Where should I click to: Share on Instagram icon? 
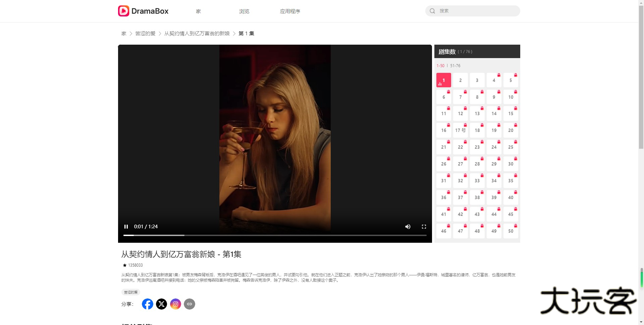coord(175,304)
